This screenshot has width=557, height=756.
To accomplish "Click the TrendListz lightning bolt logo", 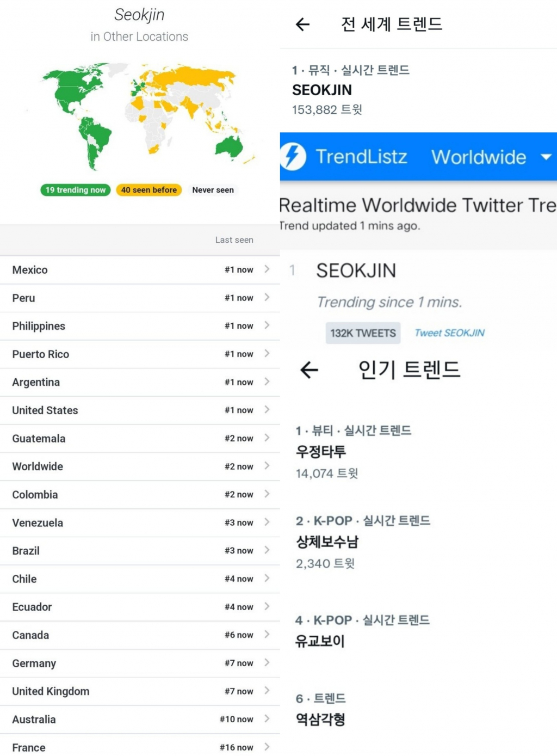I will (293, 156).
